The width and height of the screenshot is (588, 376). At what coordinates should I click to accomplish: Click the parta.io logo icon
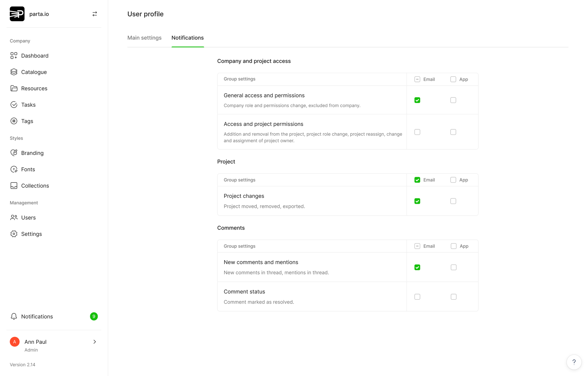(17, 14)
